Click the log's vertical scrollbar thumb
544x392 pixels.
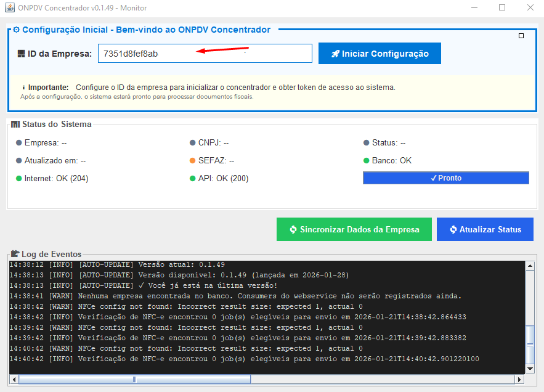coord(530,345)
